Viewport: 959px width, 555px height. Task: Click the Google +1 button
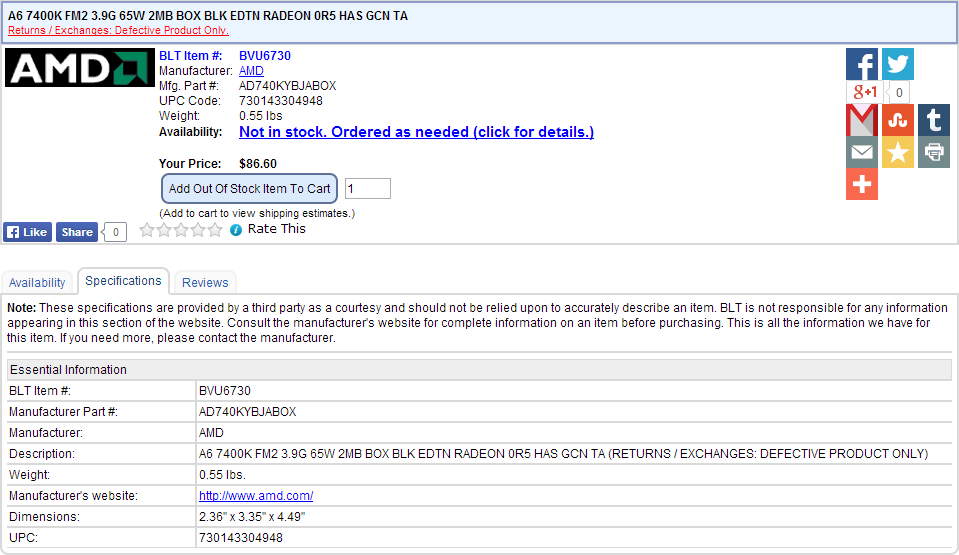click(x=865, y=92)
